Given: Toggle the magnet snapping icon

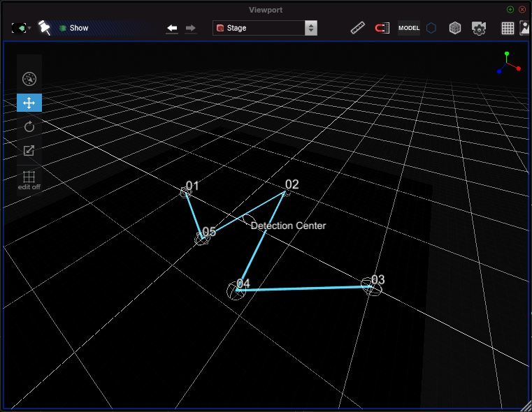Looking at the screenshot, I should pyautogui.click(x=382, y=28).
